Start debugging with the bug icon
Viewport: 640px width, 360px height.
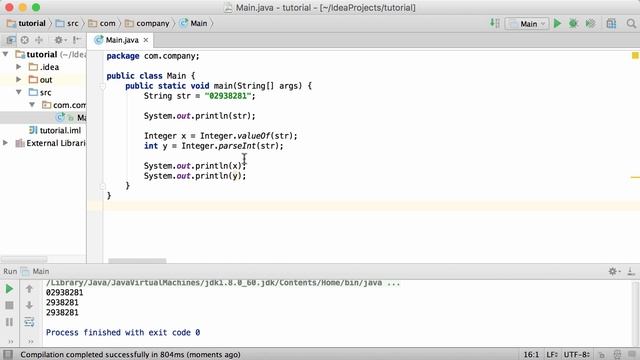pos(573,23)
